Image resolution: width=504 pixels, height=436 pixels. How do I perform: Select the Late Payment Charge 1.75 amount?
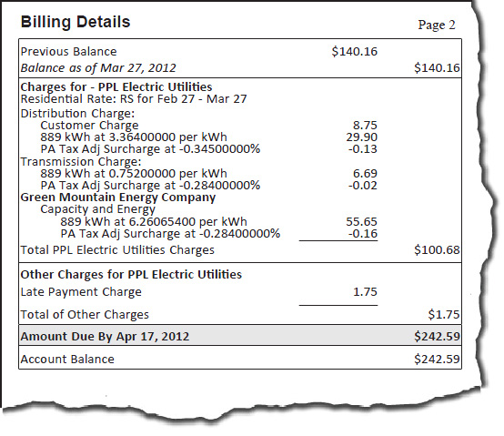tap(365, 291)
